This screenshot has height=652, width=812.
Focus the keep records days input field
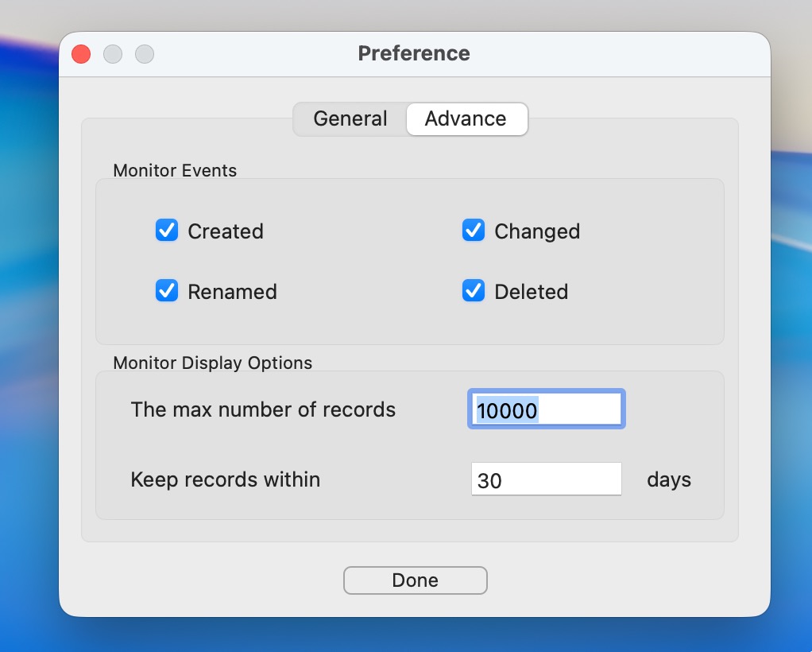(x=546, y=479)
